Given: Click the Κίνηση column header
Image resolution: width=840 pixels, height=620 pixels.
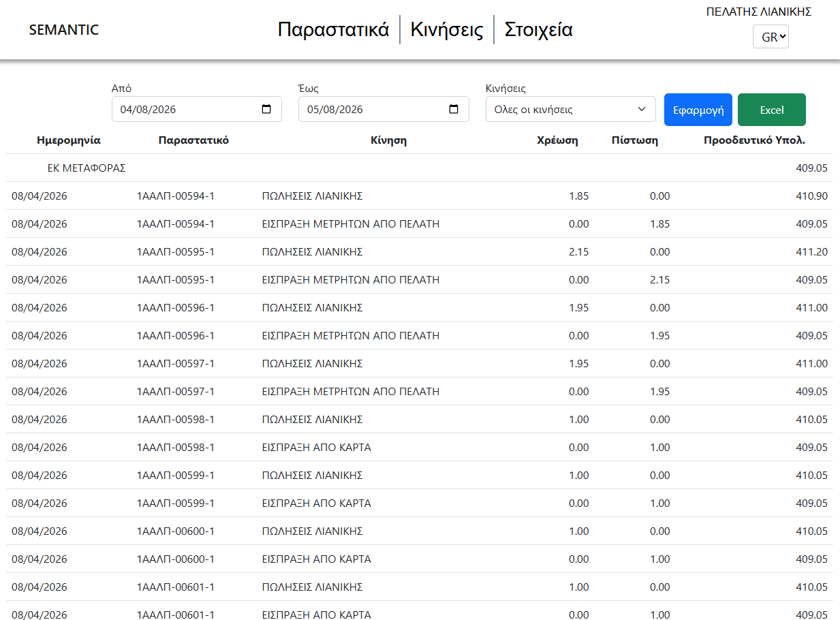Looking at the screenshot, I should tap(389, 140).
